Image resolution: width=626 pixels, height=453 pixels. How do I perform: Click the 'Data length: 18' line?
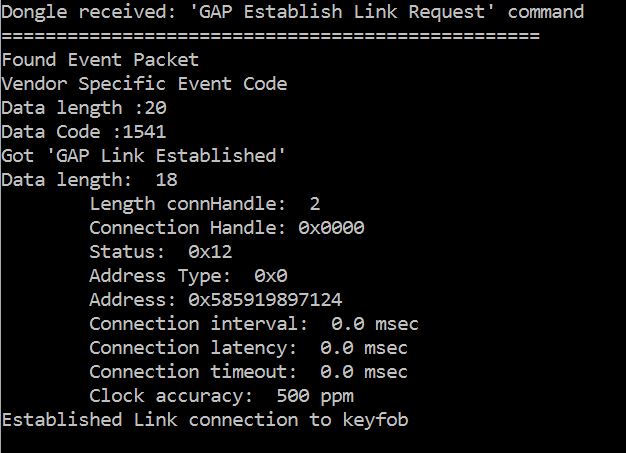[x=89, y=180]
